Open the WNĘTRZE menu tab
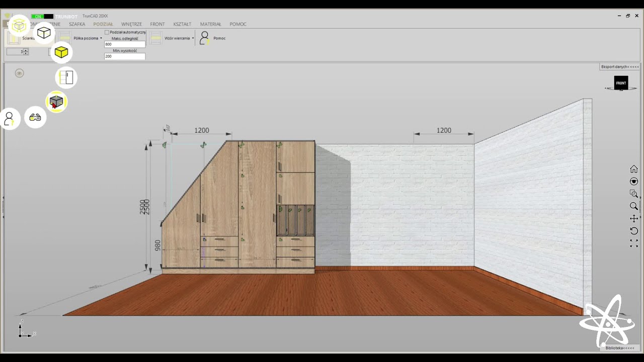Viewport: 644px width, 362px height. tap(131, 24)
